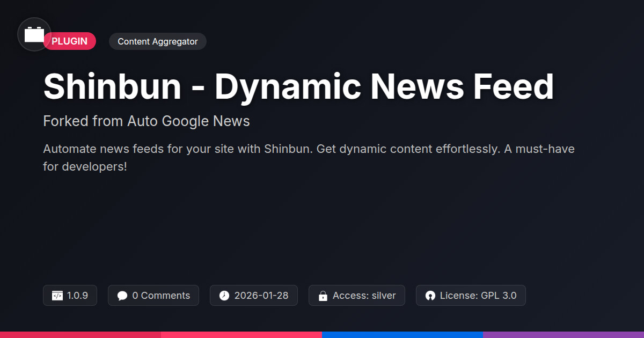The width and height of the screenshot is (644, 338).
Task: Open the License: GPL 3.0 label
Action: [x=478, y=296]
